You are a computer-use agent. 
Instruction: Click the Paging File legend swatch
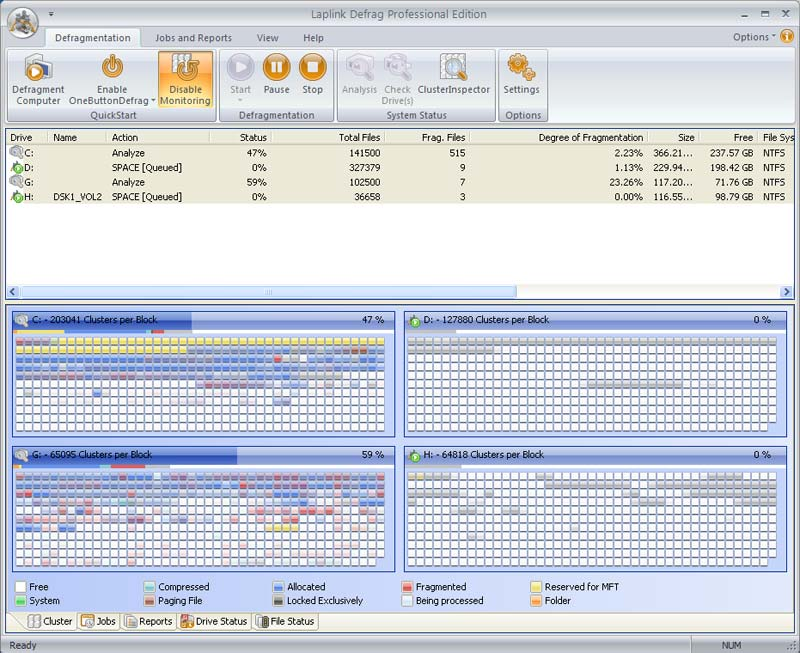pos(149,601)
